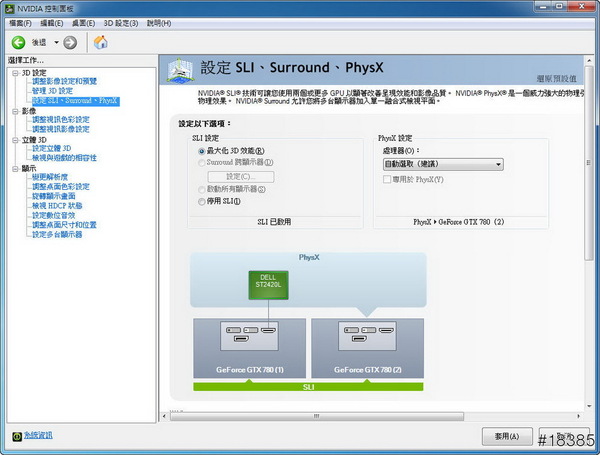Click the NVIDIA title bar icon

(10, 8)
